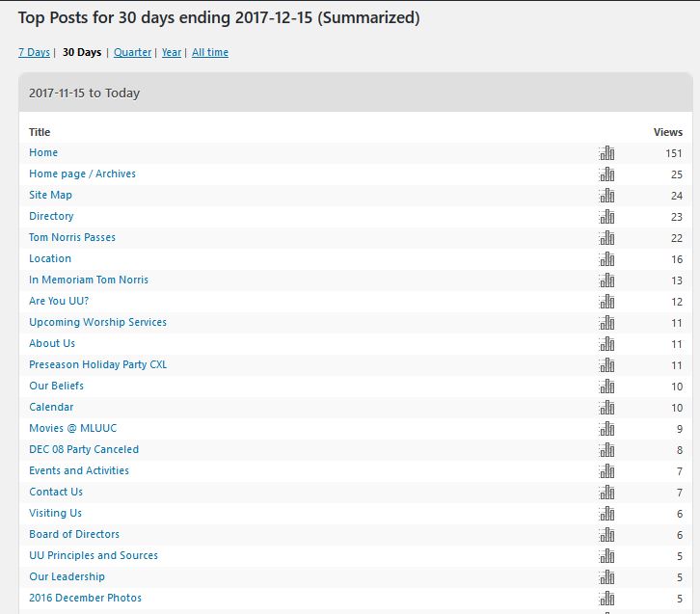
Task: Open stats chart icon for Upcoming Worship Services
Action: click(606, 323)
